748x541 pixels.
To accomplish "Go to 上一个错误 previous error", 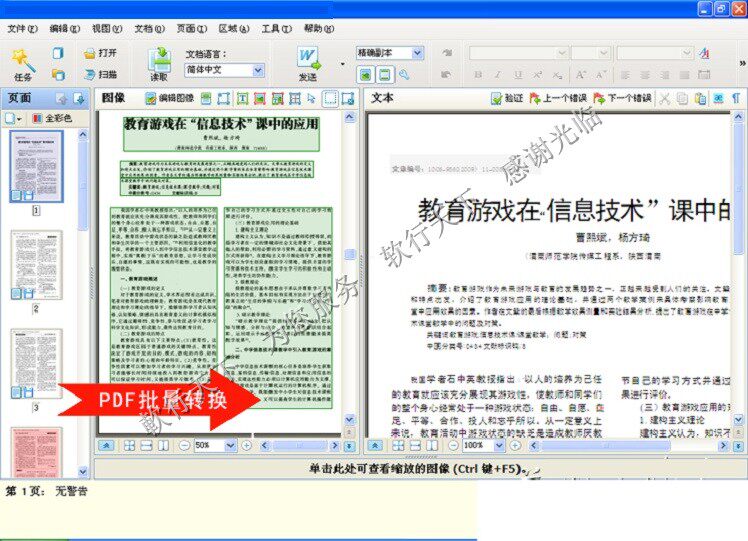I will click(x=558, y=98).
